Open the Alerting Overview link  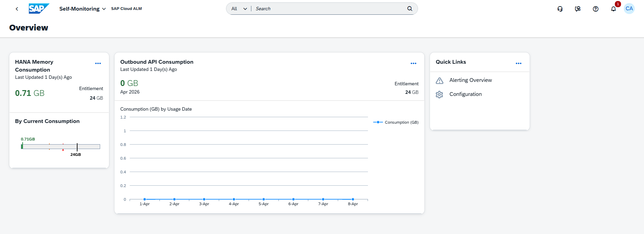pos(470,80)
